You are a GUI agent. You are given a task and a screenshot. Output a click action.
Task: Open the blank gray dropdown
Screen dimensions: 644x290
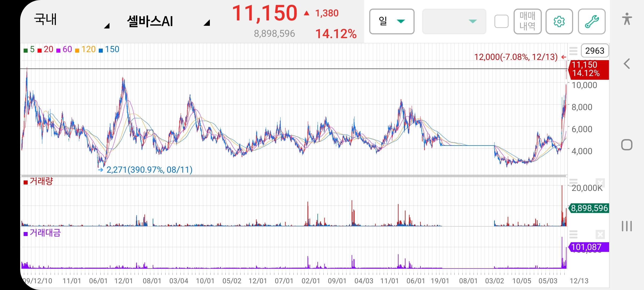[x=454, y=21]
